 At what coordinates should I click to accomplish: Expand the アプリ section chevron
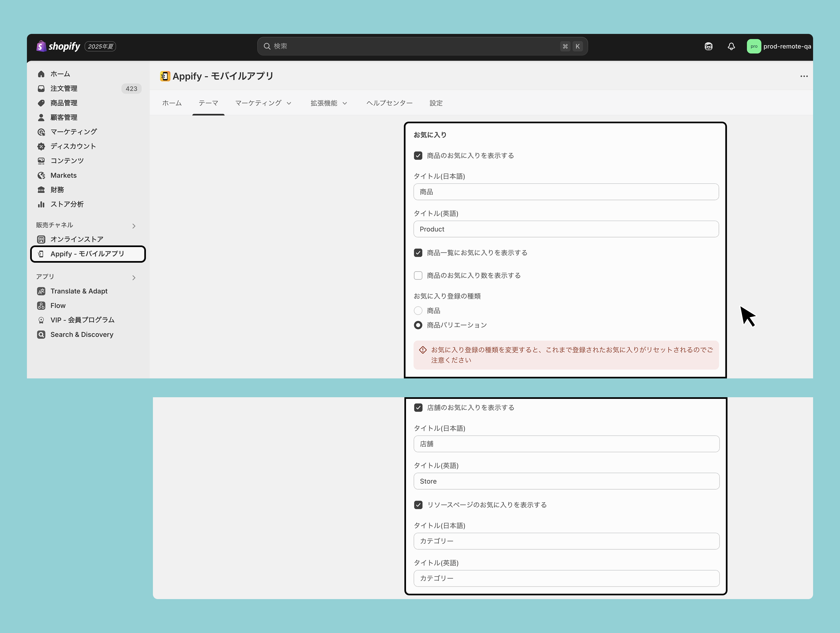pos(134,277)
